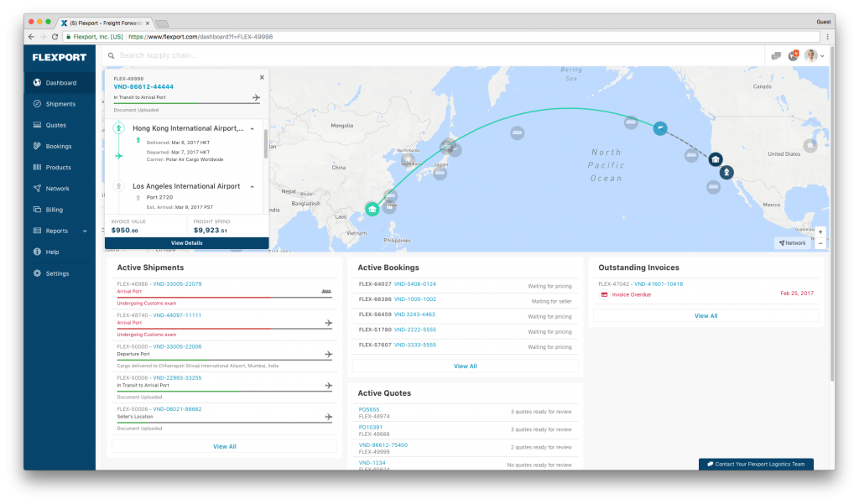The image size is (859, 504).
Task: Collapse Hong Kong International Airport section
Action: (x=252, y=129)
